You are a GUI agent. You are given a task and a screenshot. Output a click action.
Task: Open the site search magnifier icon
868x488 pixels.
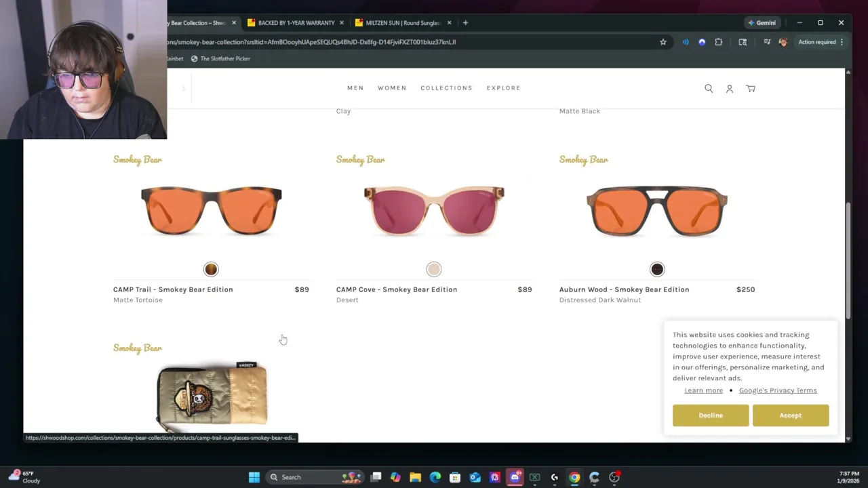[x=709, y=88]
